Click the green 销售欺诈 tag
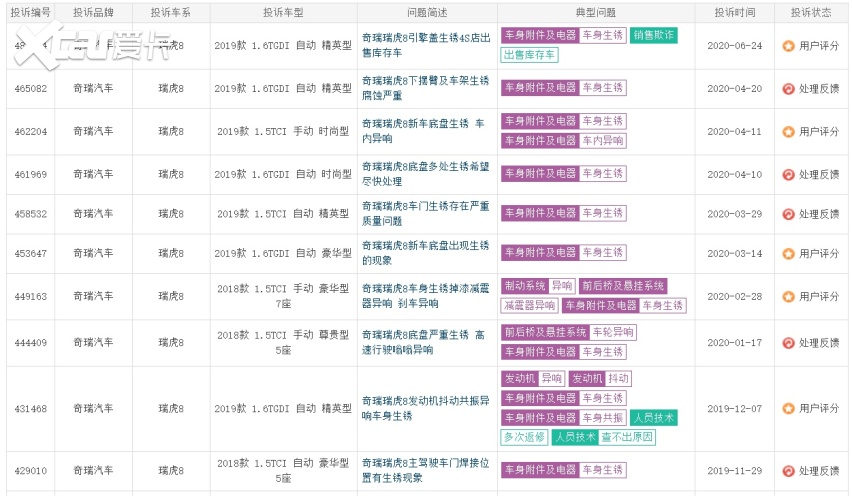The image size is (852, 496). click(654, 35)
